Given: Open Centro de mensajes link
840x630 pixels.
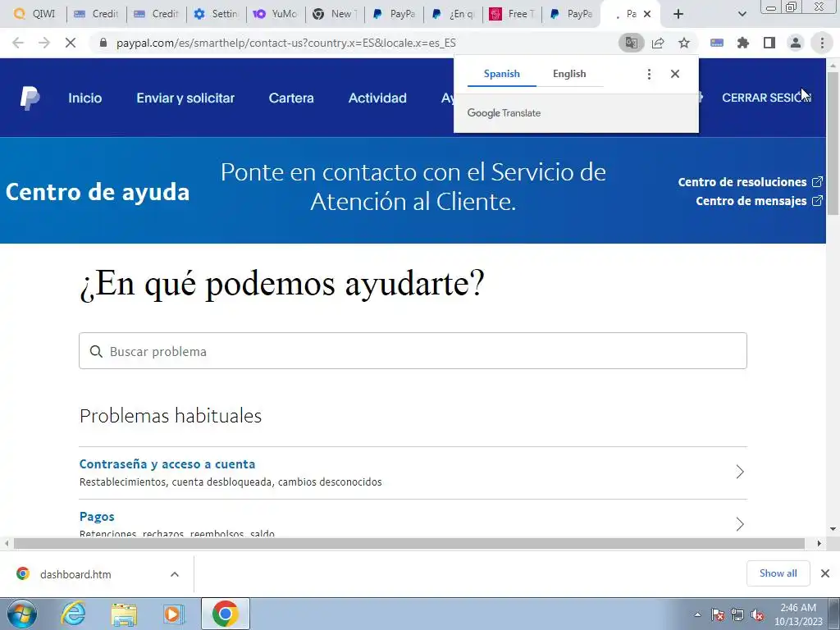Looking at the screenshot, I should pos(759,201).
